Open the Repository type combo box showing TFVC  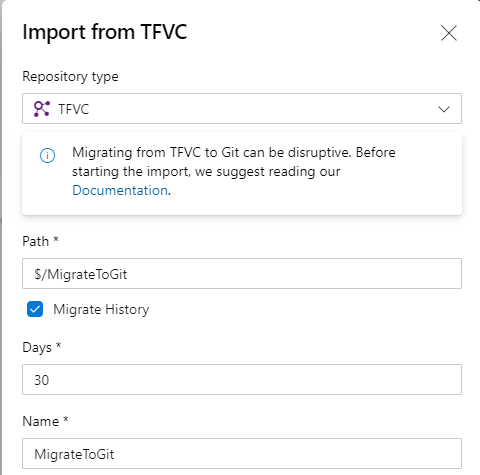(242, 109)
